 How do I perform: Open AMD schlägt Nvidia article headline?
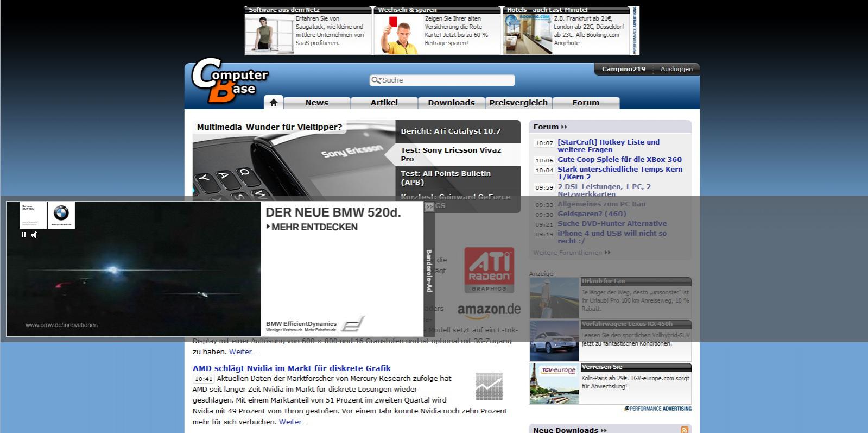click(292, 368)
